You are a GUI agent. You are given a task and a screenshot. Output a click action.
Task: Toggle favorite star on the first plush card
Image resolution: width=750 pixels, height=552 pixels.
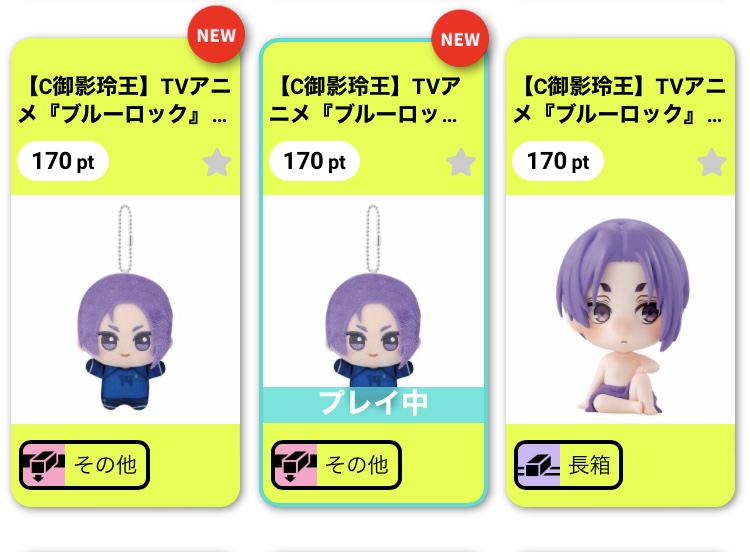click(217, 162)
